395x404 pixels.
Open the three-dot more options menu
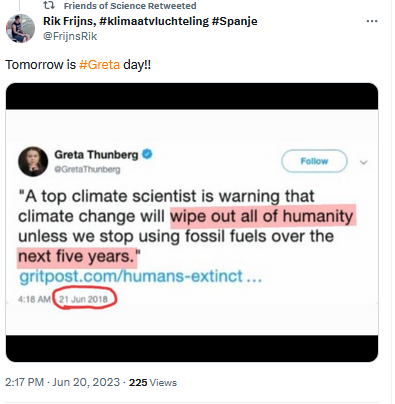click(372, 21)
